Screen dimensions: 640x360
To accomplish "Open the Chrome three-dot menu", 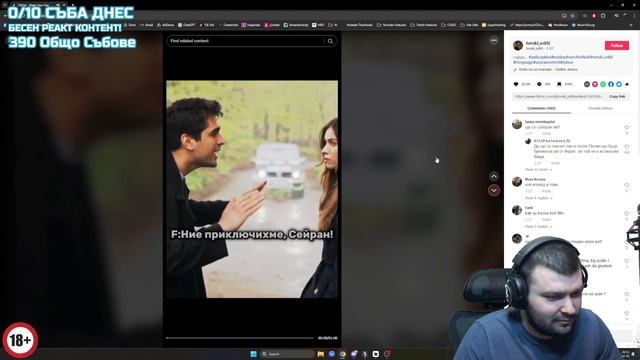I will click(x=634, y=16).
